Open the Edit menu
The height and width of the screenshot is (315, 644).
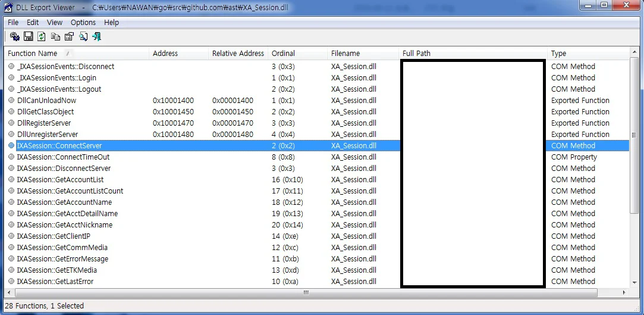[x=33, y=22]
